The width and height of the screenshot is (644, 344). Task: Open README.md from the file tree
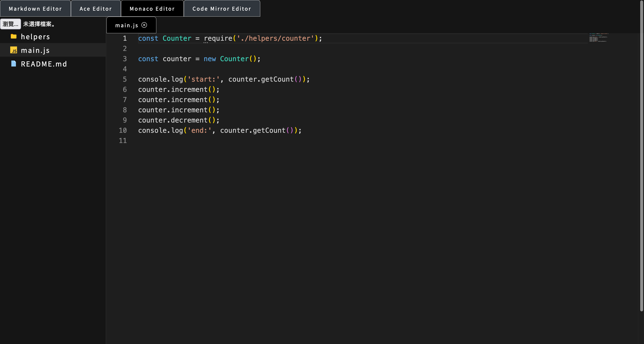coord(44,64)
